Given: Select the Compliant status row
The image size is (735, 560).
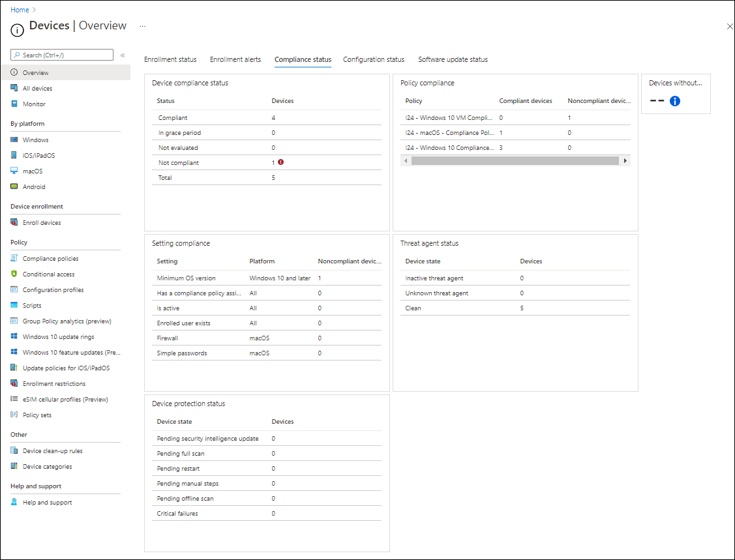Looking at the screenshot, I should [x=267, y=117].
